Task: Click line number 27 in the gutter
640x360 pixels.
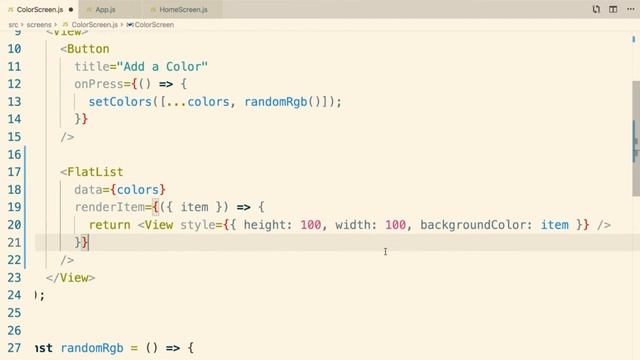Action: 14,348
